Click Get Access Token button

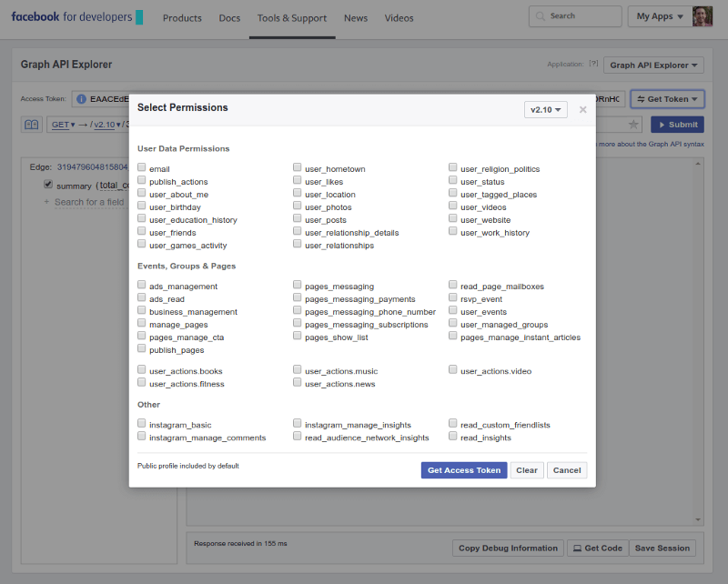464,470
